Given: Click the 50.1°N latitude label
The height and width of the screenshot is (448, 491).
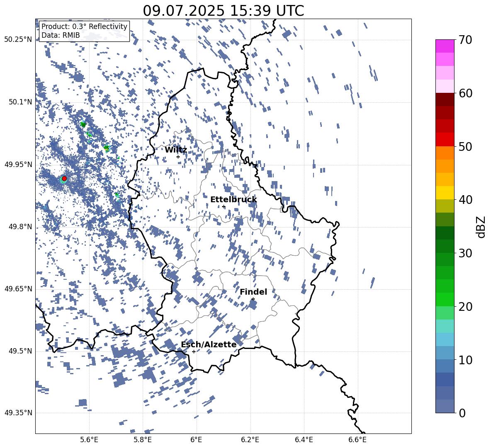Looking at the screenshot, I should pos(21,102).
